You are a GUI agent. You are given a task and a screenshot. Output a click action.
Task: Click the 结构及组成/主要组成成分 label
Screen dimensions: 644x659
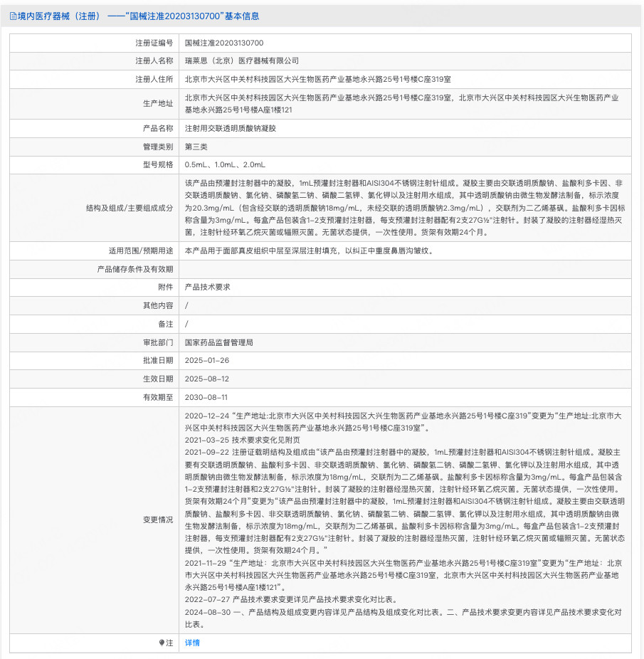point(130,208)
